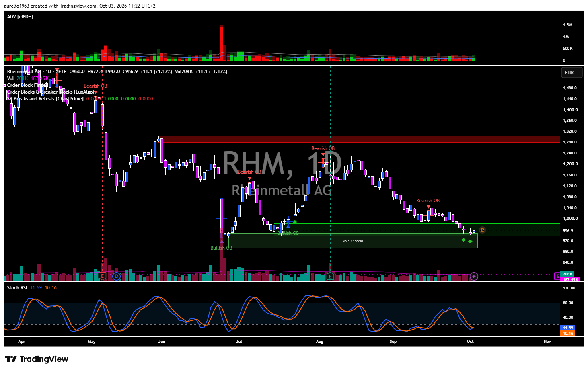
Task: Click the magenta upcoming earnings E marker
Action: [557, 276]
